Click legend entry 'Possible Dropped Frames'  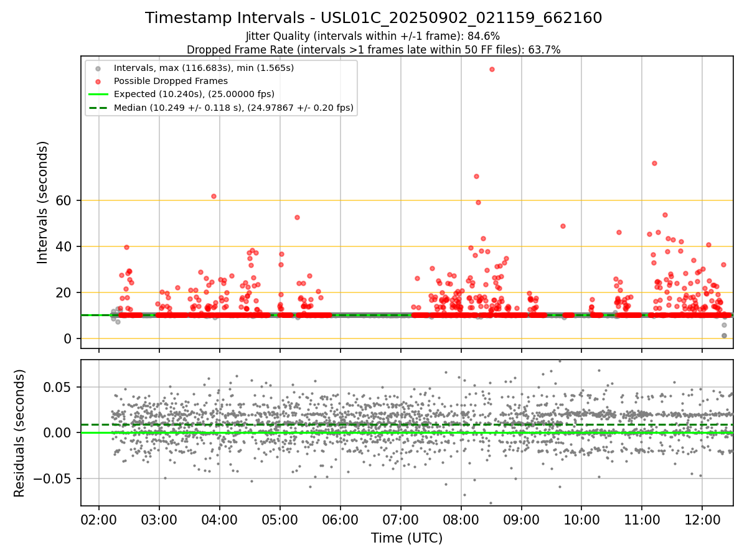coord(171,81)
